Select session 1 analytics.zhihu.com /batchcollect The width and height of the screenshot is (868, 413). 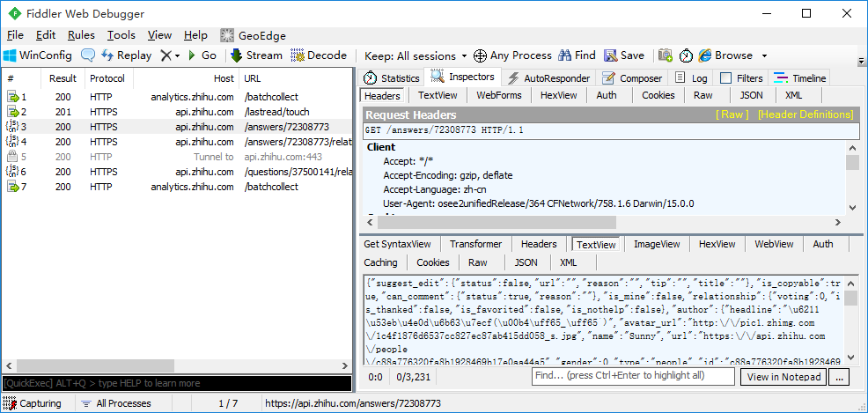177,97
